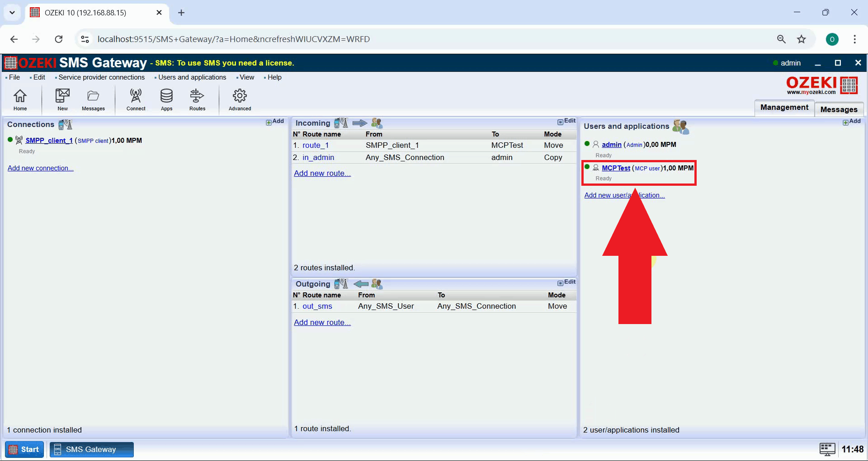Viewport: 868px width, 461px height.
Task: Click the Start button in the taskbar
Action: 25,449
